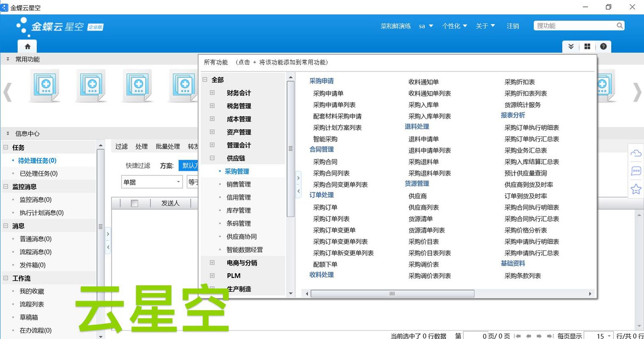Select 库存管理 in function tree
This screenshot has width=644, height=339.
[x=238, y=210]
